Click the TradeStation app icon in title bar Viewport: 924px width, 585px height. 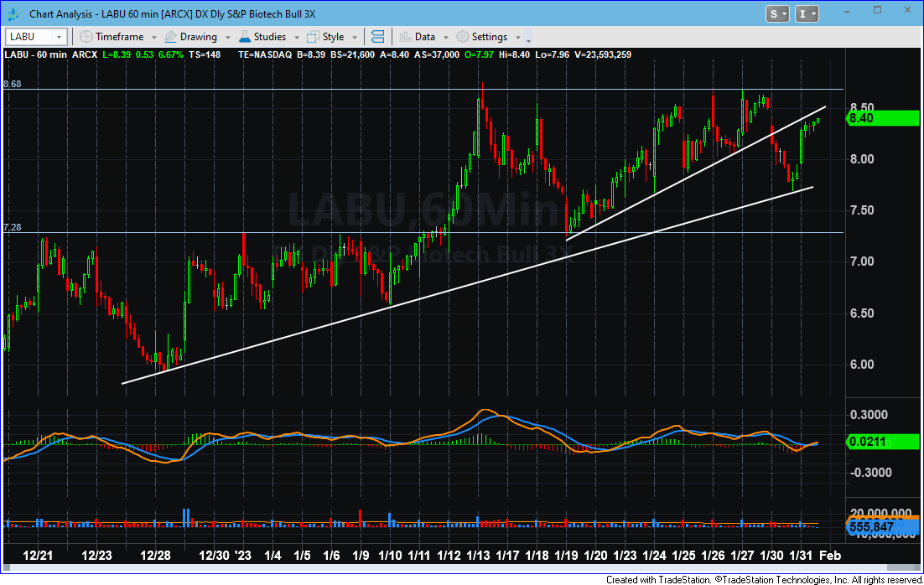tap(13, 13)
